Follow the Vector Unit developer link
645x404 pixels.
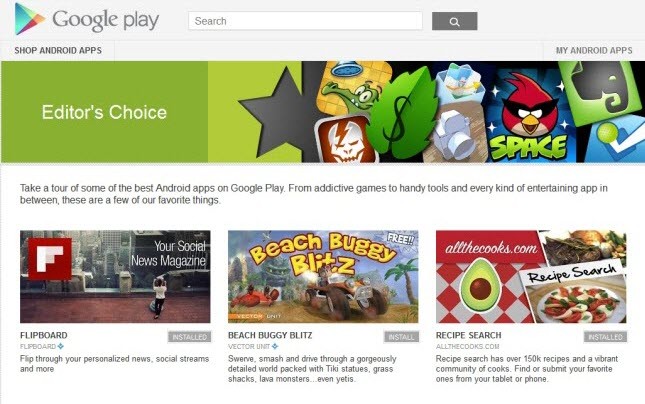click(x=249, y=346)
